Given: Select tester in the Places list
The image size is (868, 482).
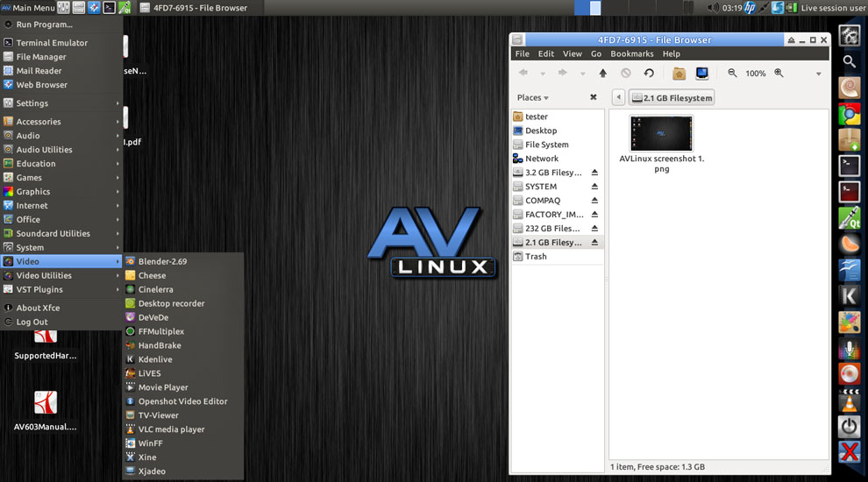Looking at the screenshot, I should [x=558, y=117].
